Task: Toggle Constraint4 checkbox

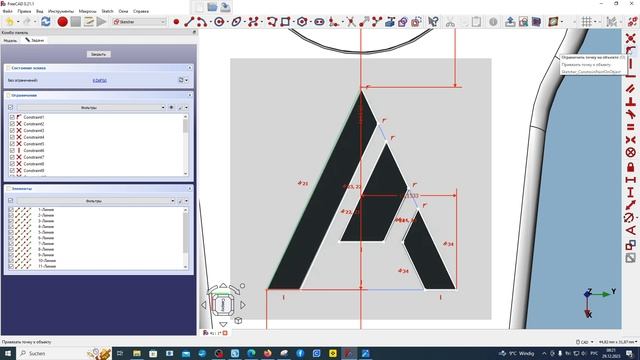Action: pyautogui.click(x=12, y=137)
